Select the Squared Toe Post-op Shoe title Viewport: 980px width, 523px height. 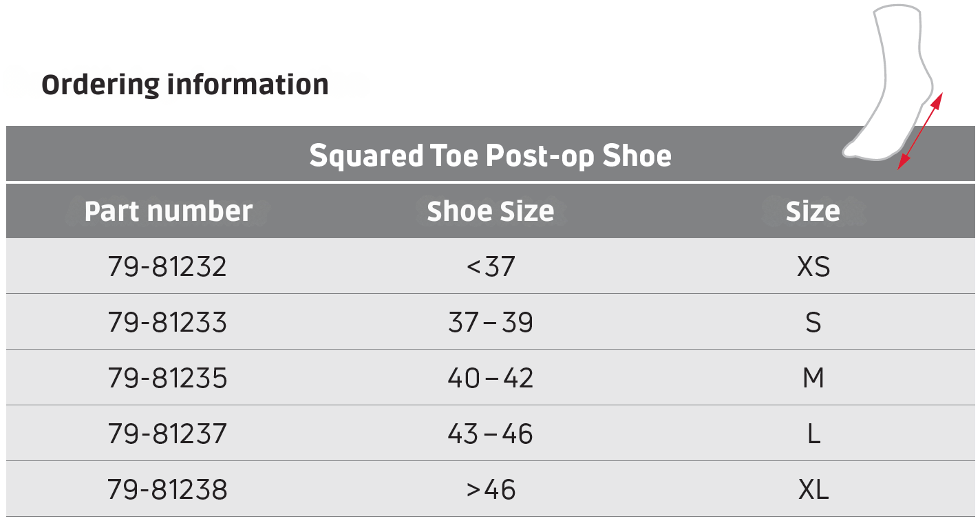(x=490, y=156)
